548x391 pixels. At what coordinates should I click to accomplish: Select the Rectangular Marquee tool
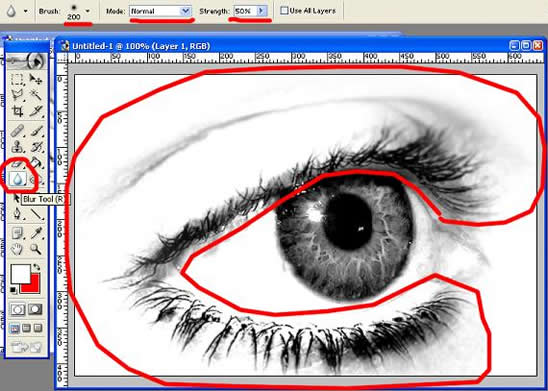17,79
